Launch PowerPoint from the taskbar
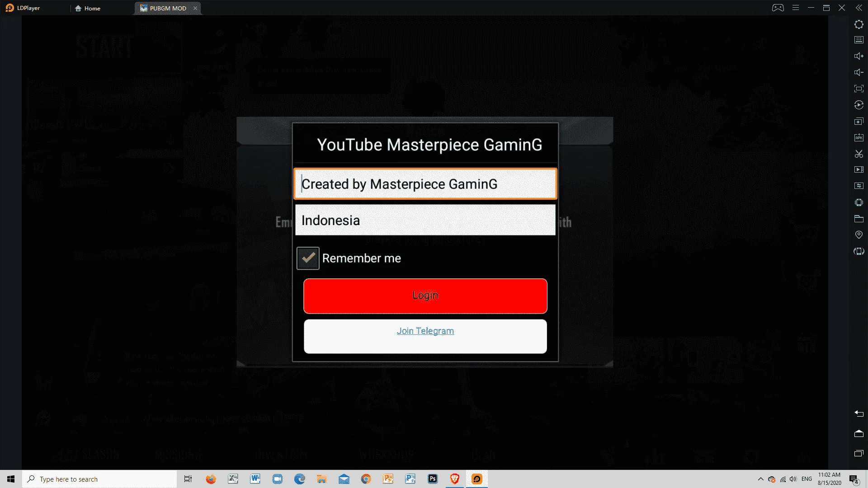The width and height of the screenshot is (868, 488). (x=388, y=479)
